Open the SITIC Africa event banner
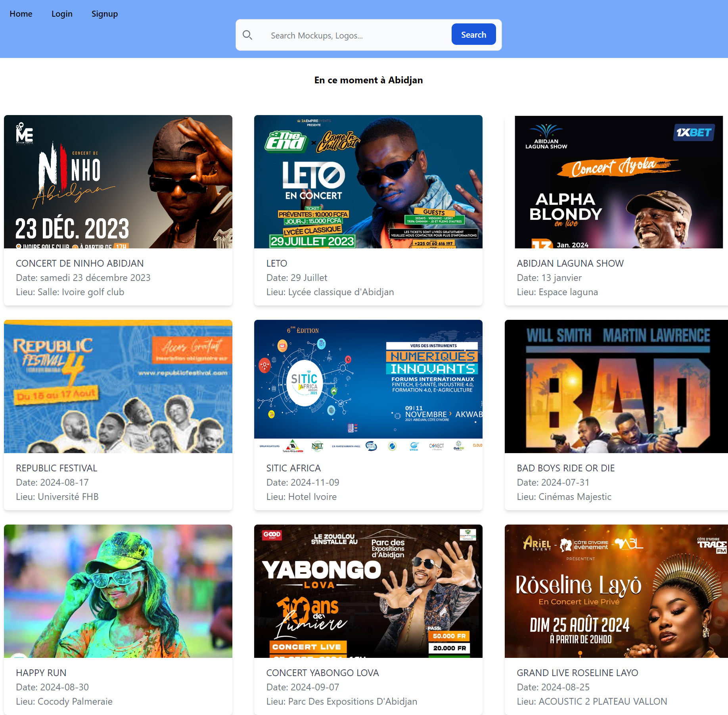 tap(368, 386)
